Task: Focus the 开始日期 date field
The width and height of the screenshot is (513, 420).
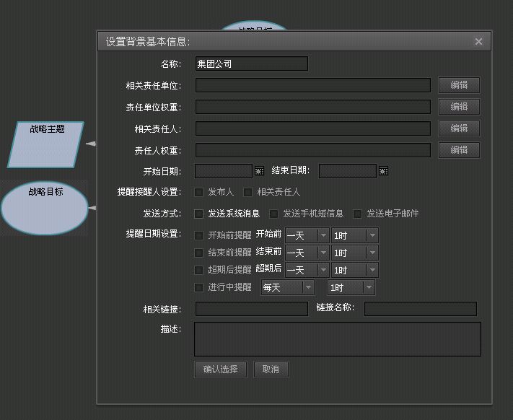Action: point(224,171)
